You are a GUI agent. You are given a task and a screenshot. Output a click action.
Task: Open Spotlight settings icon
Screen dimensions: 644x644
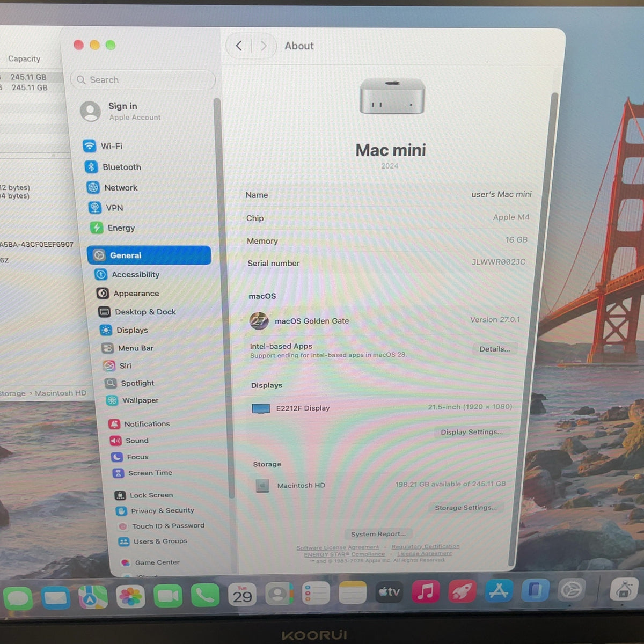pyautogui.click(x=111, y=383)
